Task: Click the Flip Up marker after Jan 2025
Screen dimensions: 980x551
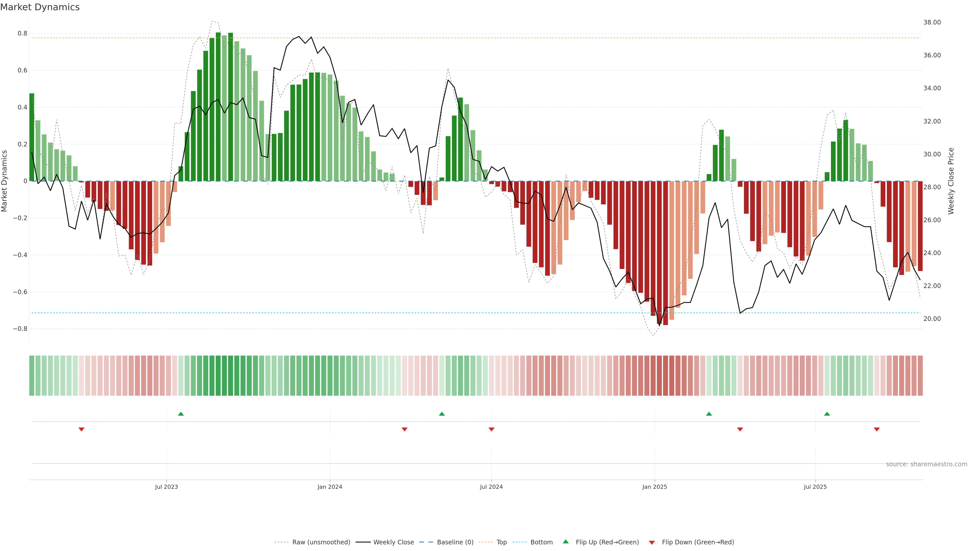Action: (709, 414)
